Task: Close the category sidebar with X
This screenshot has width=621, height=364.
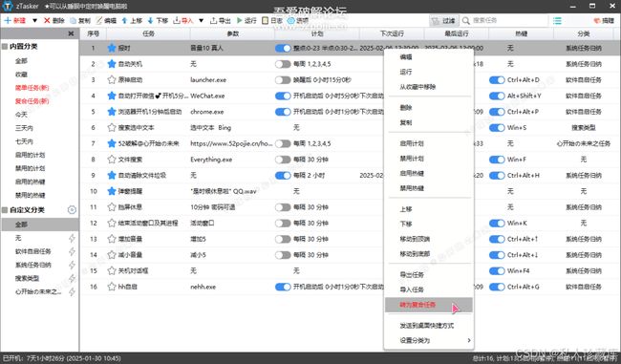Action: pos(71,33)
